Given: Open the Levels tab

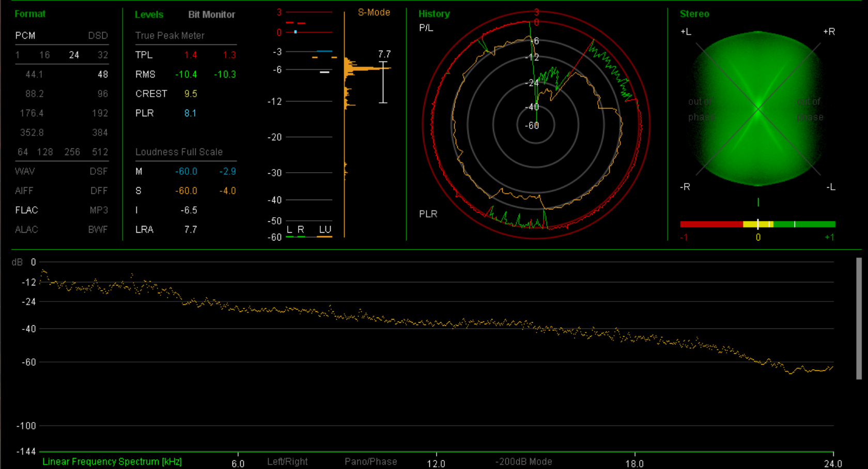Looking at the screenshot, I should (x=149, y=14).
